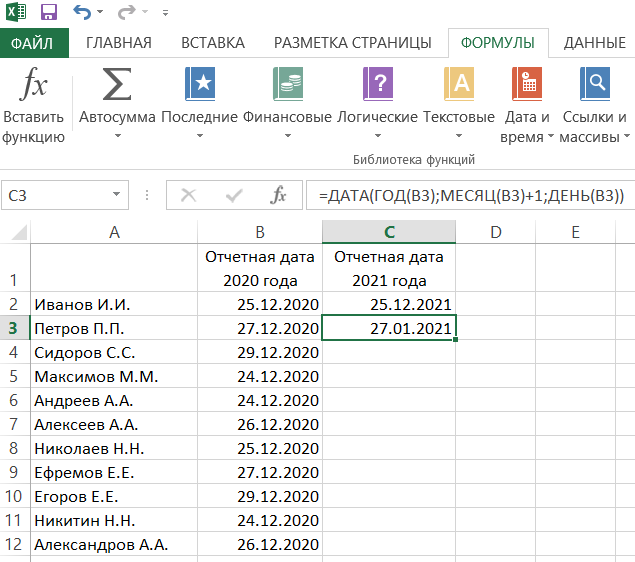Click cell 'Ефремов Е.Е.'

[114, 472]
